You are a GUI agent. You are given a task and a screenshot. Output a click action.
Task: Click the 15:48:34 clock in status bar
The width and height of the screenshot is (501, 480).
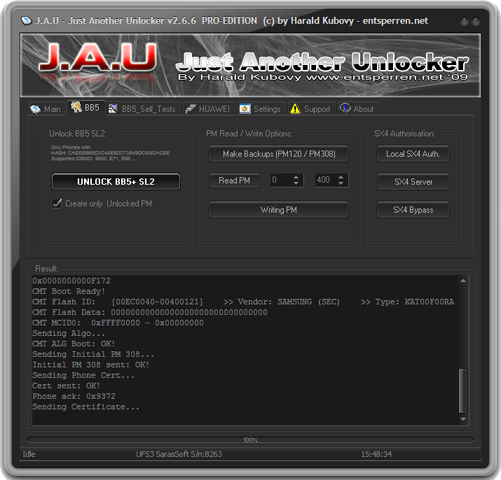pyautogui.click(x=376, y=454)
